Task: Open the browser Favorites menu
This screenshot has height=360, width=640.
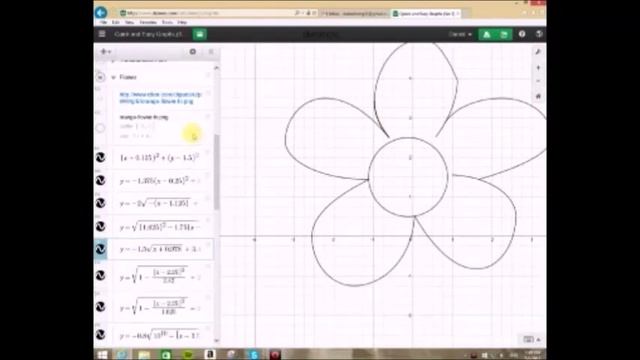Action: (148, 22)
